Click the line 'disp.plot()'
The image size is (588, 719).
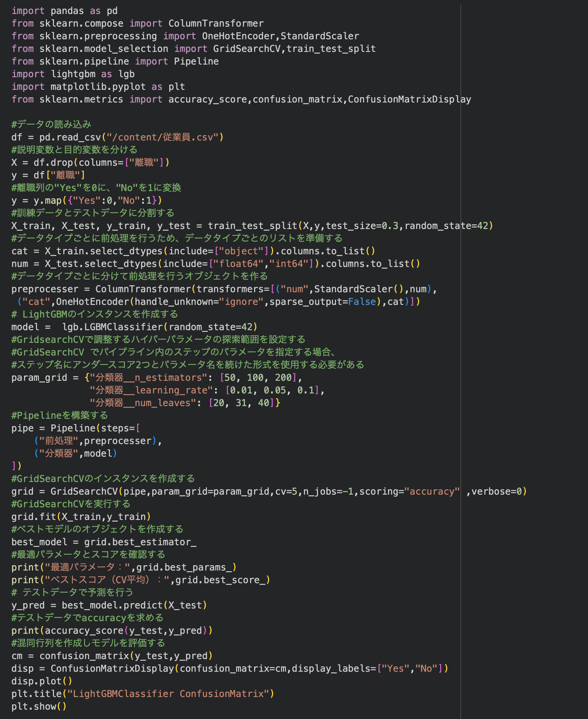tap(42, 681)
